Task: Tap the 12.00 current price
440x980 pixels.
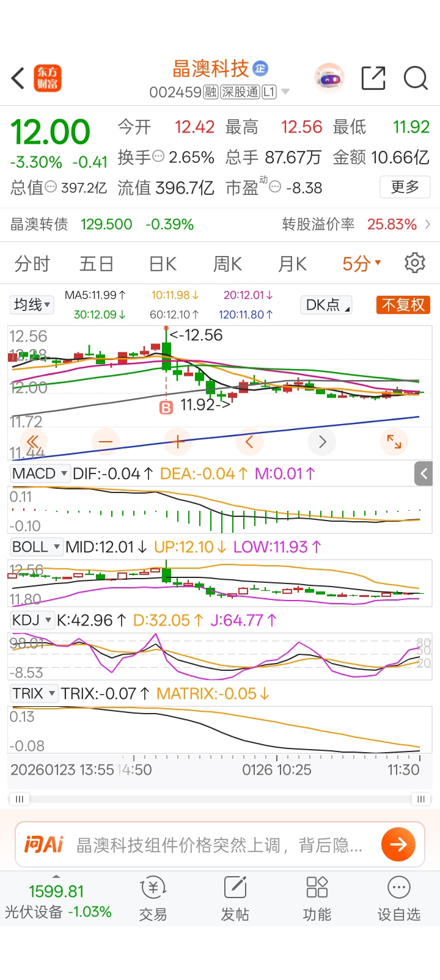Action: 50,132
